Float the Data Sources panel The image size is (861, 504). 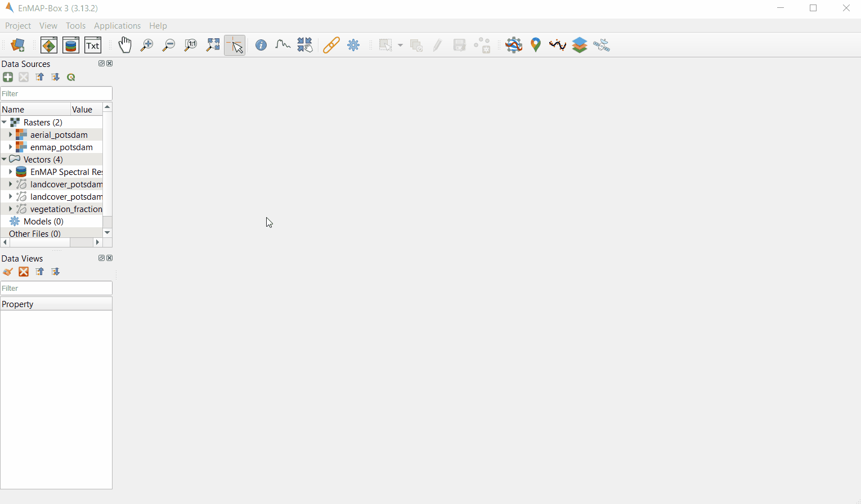[x=101, y=64]
